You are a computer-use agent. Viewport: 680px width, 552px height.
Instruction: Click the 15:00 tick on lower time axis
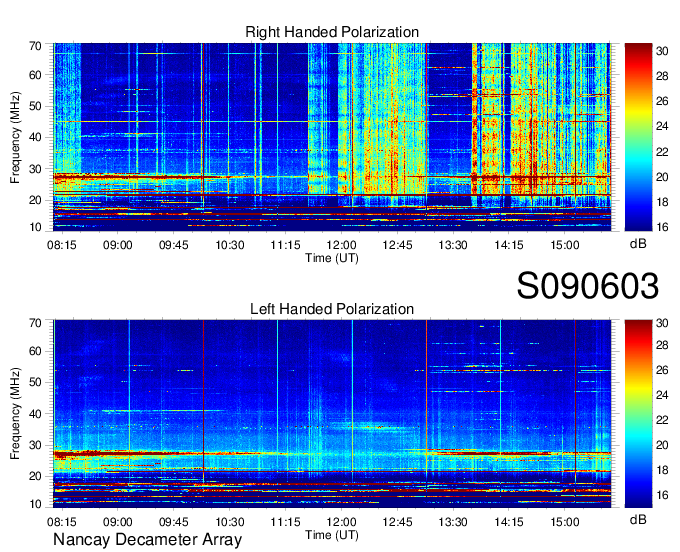(565, 522)
